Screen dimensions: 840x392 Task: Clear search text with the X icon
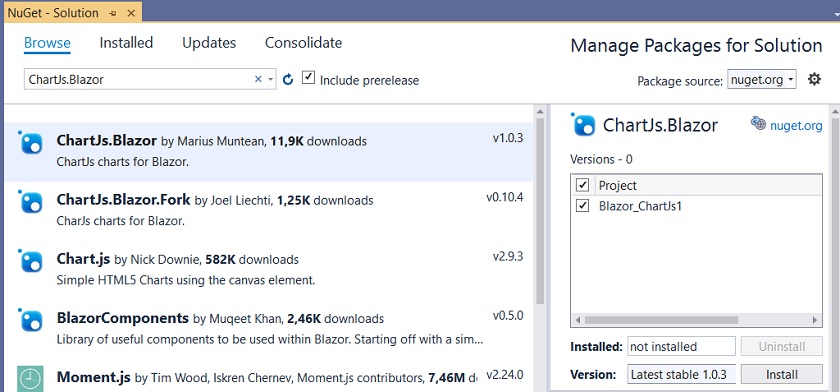[x=258, y=79]
